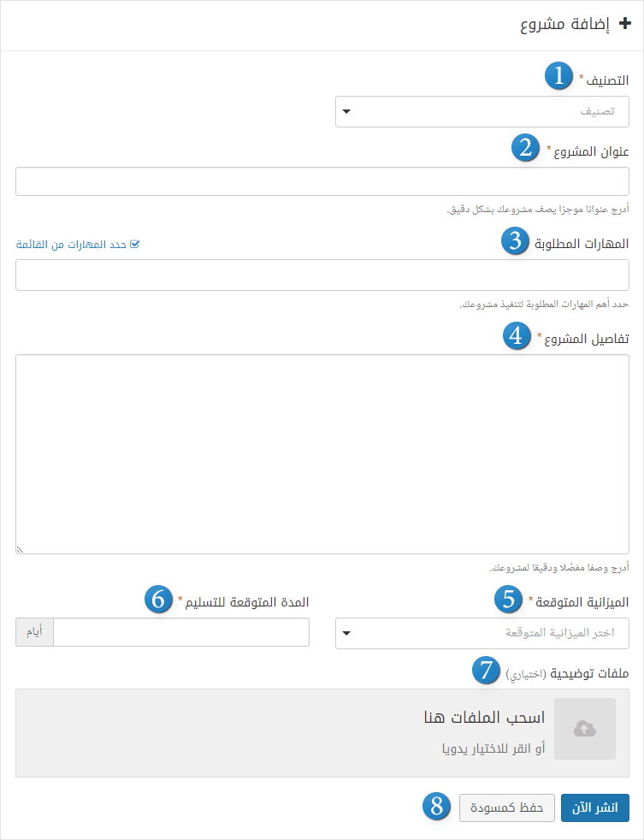Click numbered badge 2 near عنوان المشروع
Viewport: 644px width, 840px height.
pos(525,147)
